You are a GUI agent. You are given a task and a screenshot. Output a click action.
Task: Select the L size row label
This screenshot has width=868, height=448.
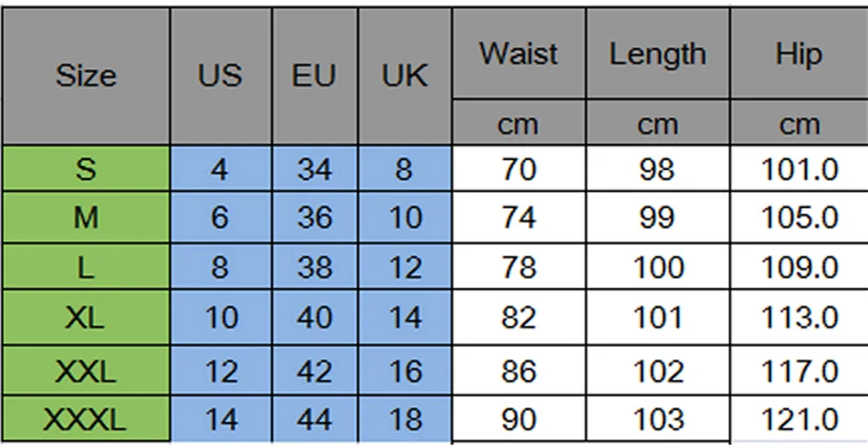pyautogui.click(x=86, y=268)
